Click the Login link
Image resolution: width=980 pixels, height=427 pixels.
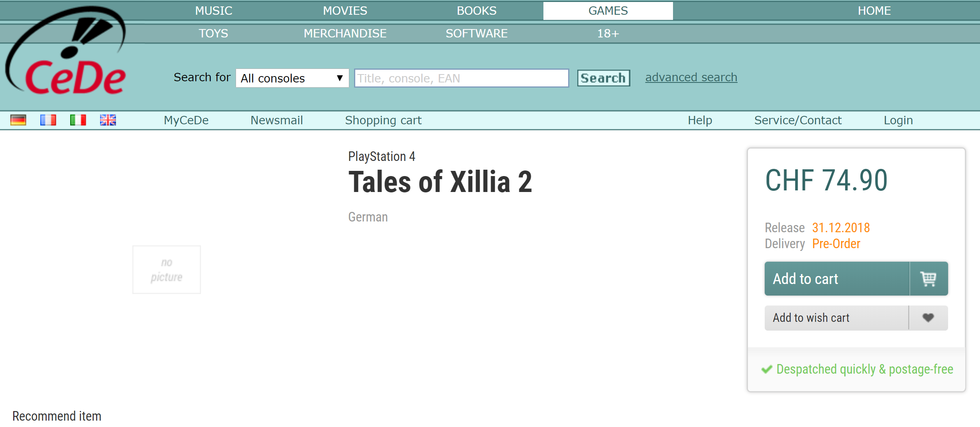coord(898,120)
